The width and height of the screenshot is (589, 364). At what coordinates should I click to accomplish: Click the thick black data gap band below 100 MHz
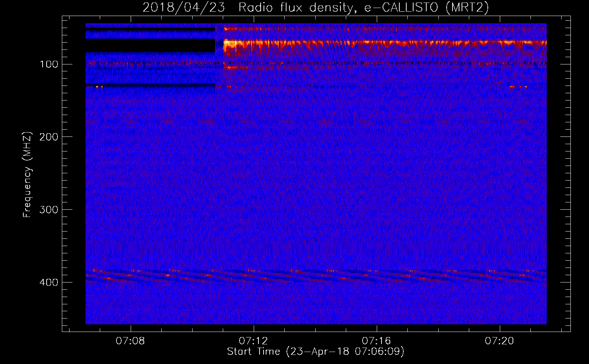pyautogui.click(x=150, y=46)
